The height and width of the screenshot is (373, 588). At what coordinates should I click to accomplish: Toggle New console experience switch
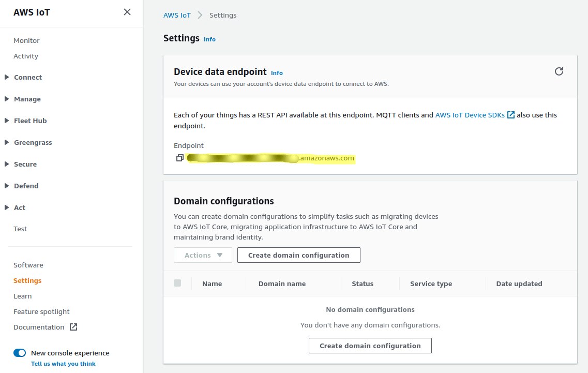click(x=20, y=353)
